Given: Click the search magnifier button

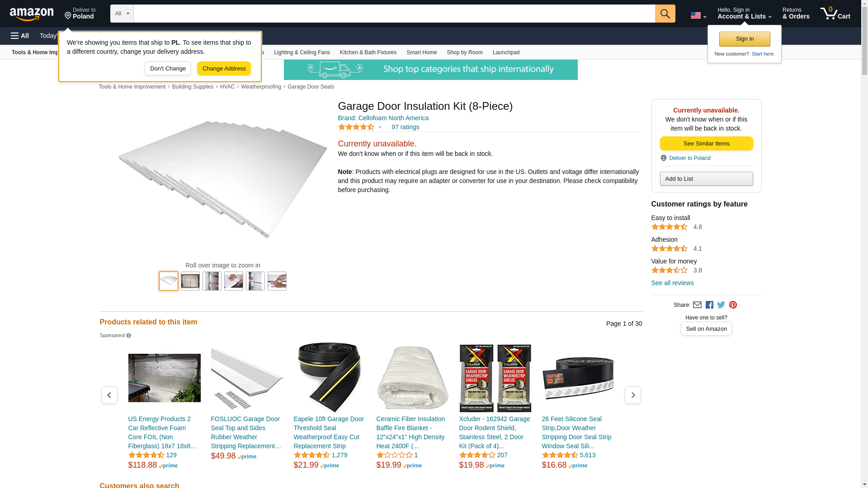Looking at the screenshot, I should click(665, 14).
